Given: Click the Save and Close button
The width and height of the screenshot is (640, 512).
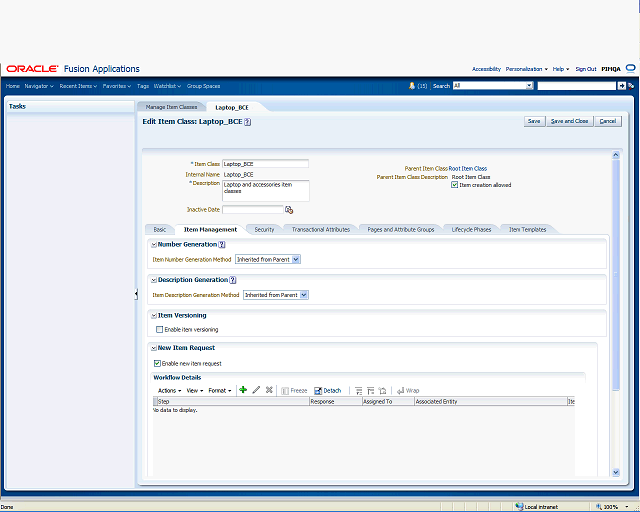Looking at the screenshot, I should [569, 121].
